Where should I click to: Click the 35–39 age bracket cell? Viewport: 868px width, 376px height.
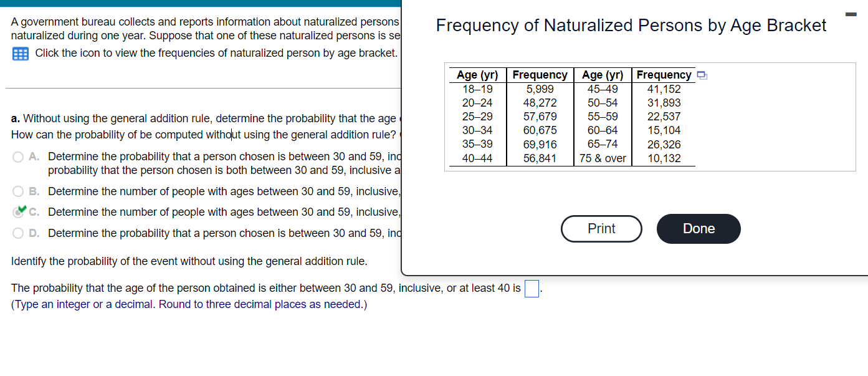(477, 145)
